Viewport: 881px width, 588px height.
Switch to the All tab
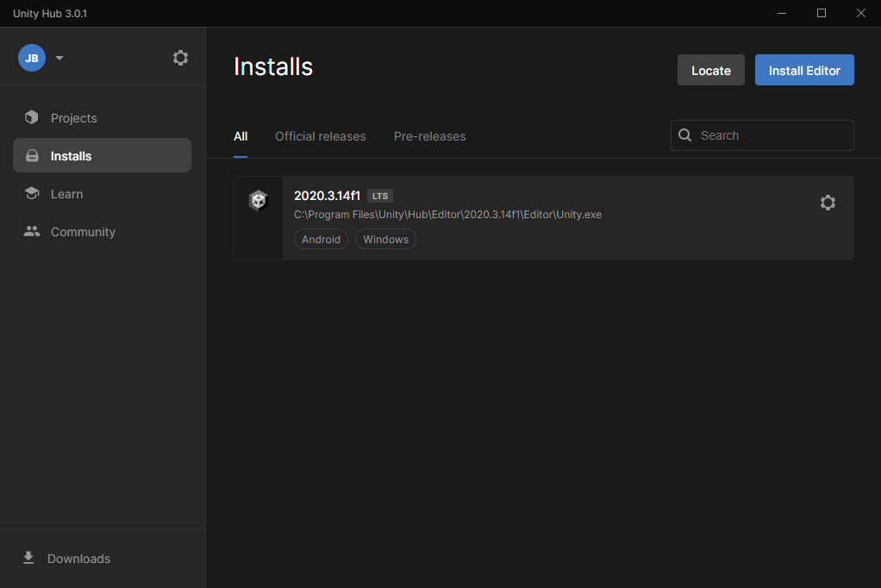(x=241, y=136)
